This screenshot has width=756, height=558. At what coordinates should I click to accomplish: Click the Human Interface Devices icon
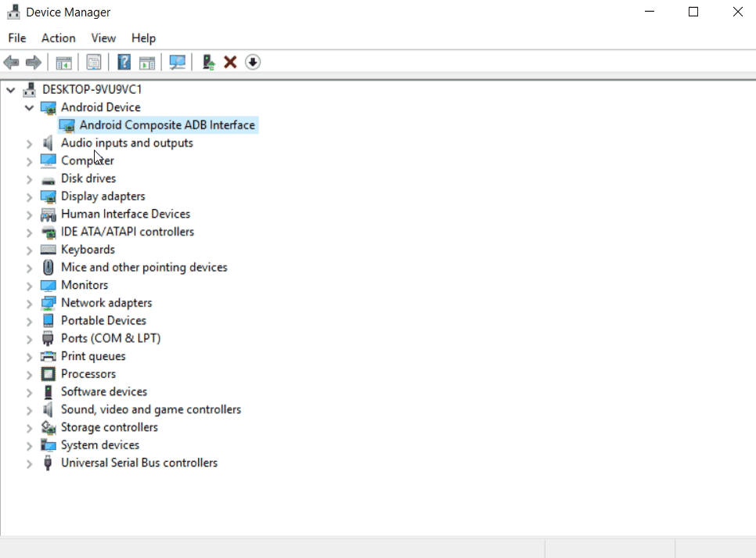pyautogui.click(x=49, y=214)
